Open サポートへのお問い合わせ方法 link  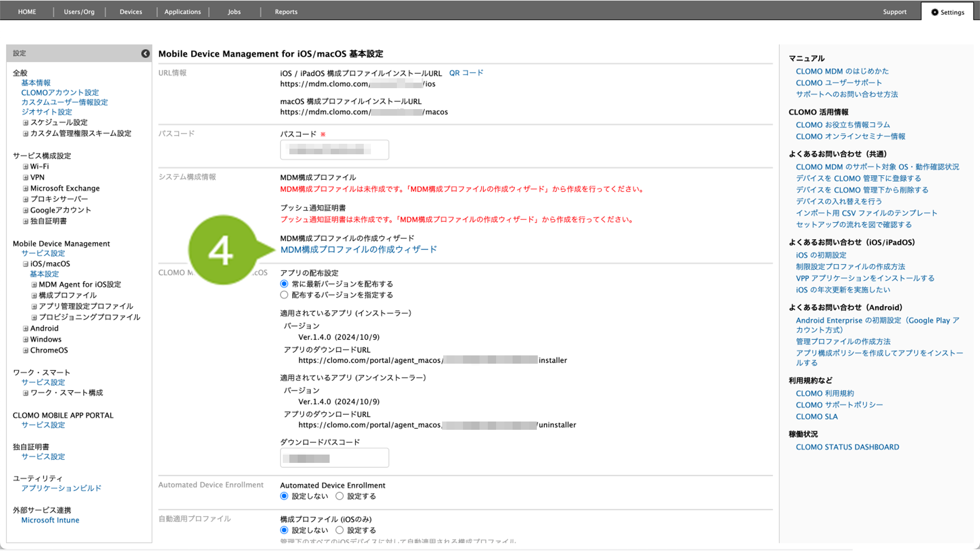[847, 94]
